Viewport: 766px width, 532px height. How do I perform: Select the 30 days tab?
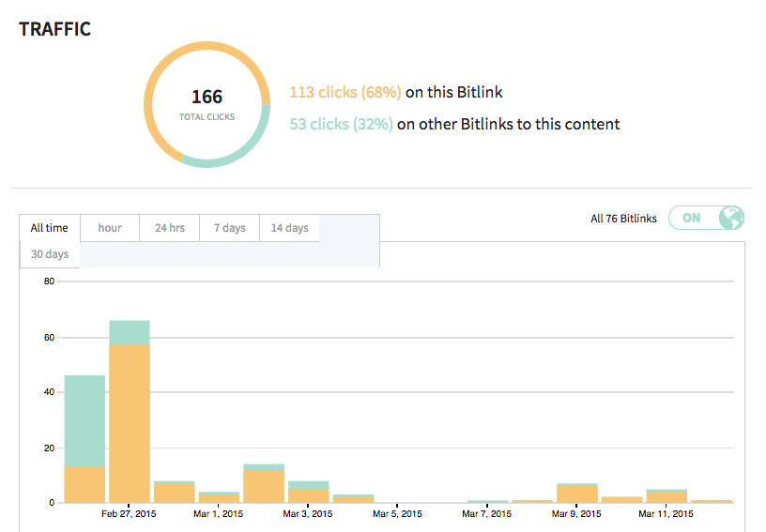click(50, 254)
